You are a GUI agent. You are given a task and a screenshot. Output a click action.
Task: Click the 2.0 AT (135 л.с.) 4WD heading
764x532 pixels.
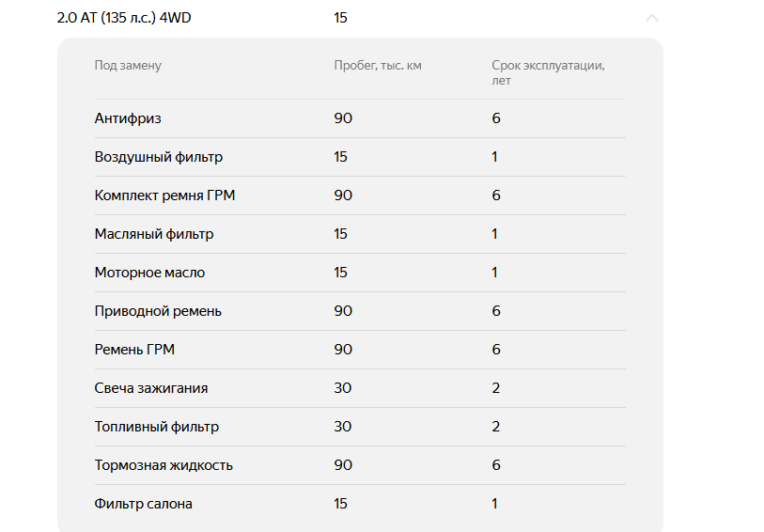coord(124,18)
